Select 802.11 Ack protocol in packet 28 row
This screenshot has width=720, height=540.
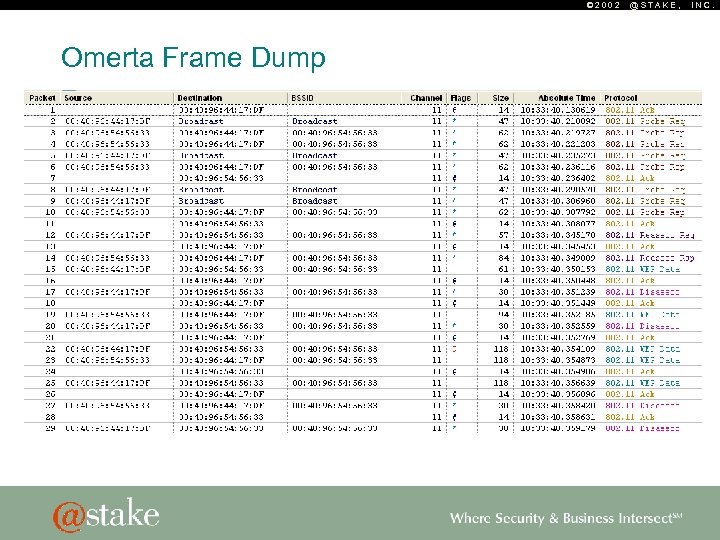pyautogui.click(x=630, y=417)
